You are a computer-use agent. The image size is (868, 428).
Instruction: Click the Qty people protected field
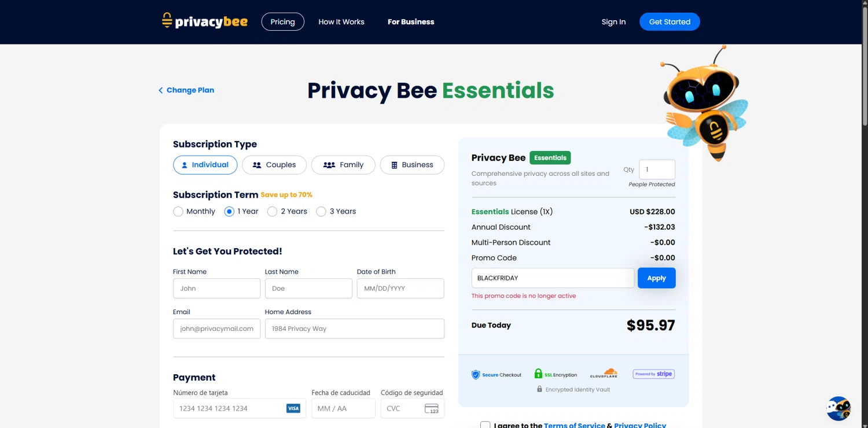tap(657, 169)
